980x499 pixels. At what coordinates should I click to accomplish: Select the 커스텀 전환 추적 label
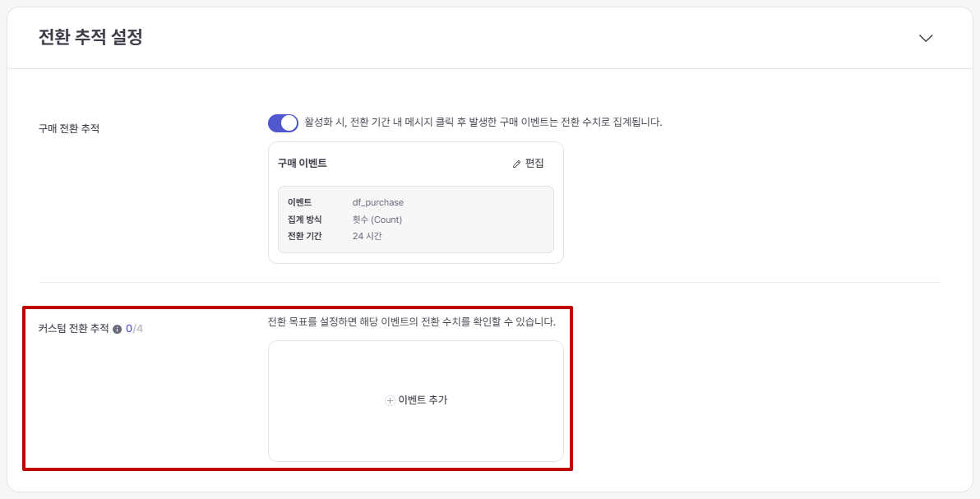pyautogui.click(x=73, y=328)
